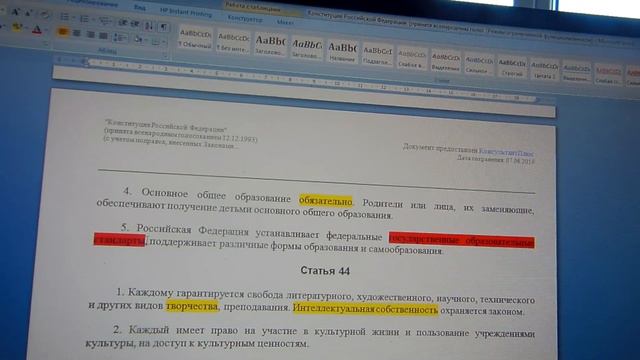
Task: Apply bulleted list formatting
Action: click(x=64, y=17)
